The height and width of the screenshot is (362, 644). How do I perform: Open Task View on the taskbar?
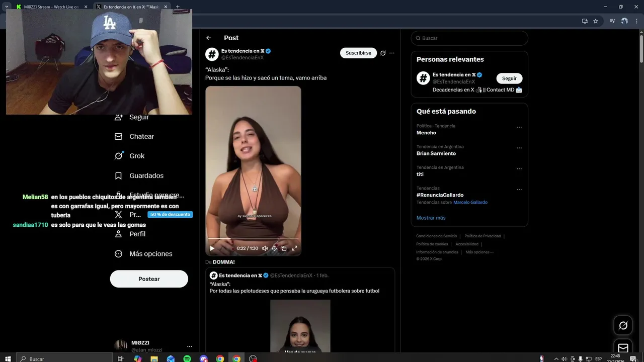(120, 358)
